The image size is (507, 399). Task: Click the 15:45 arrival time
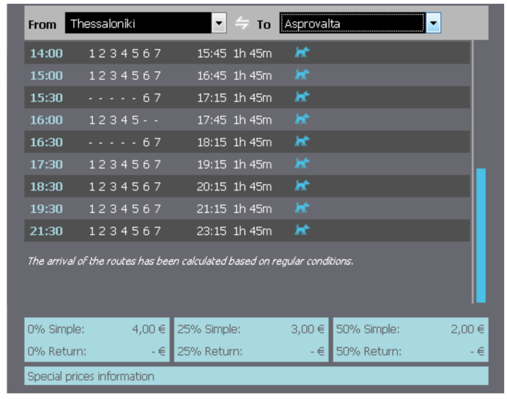[x=212, y=53]
